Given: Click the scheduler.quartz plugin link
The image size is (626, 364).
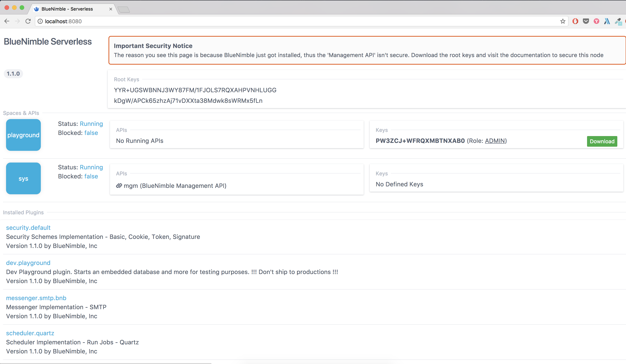Looking at the screenshot, I should tap(30, 333).
